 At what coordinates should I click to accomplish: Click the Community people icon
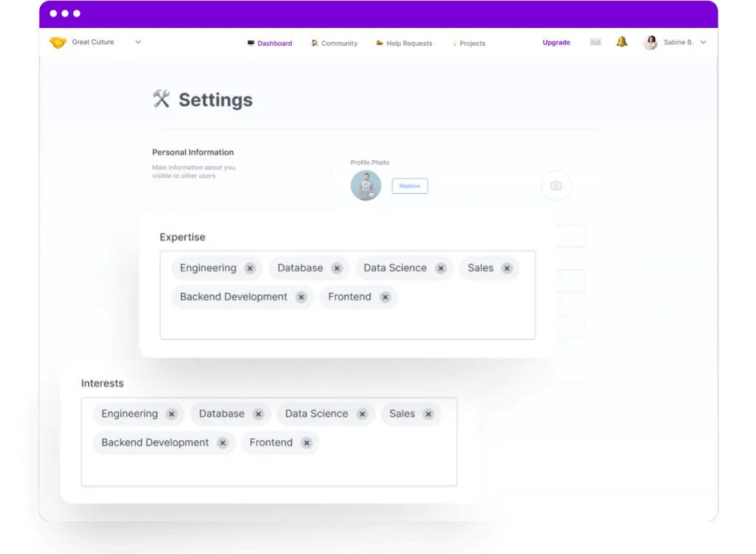[x=315, y=43]
